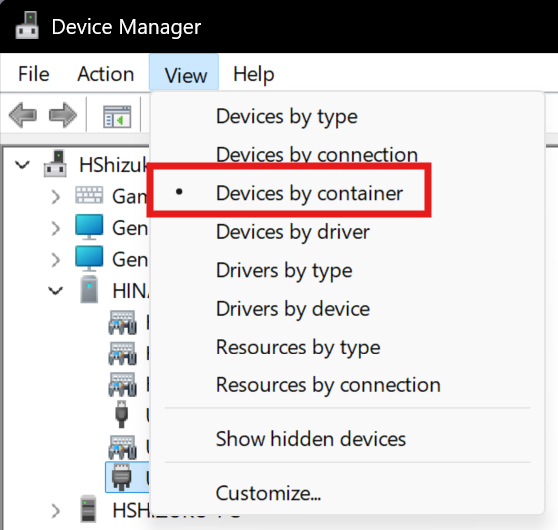
Task: Select the input device icon below the USB plug
Action: [x=122, y=447]
